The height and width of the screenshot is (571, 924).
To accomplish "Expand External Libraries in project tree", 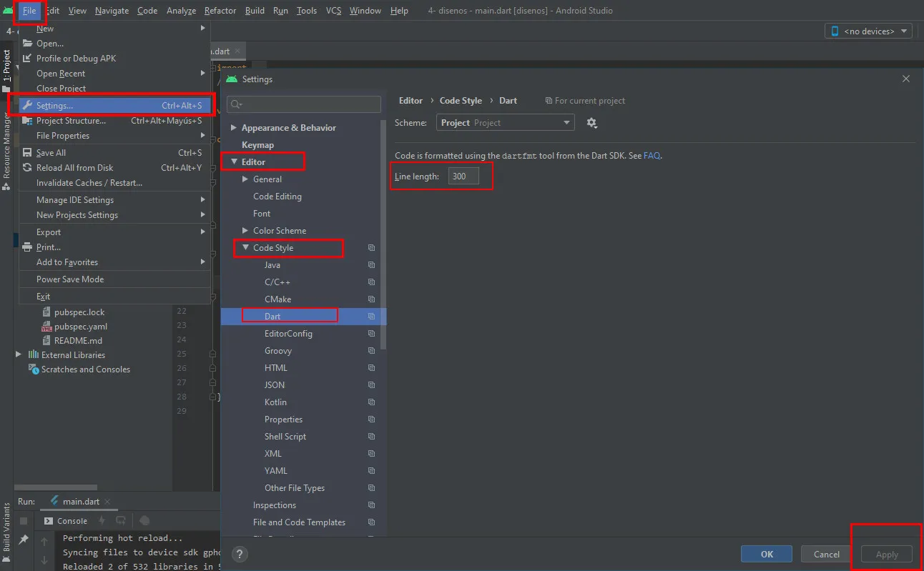I will click(19, 354).
